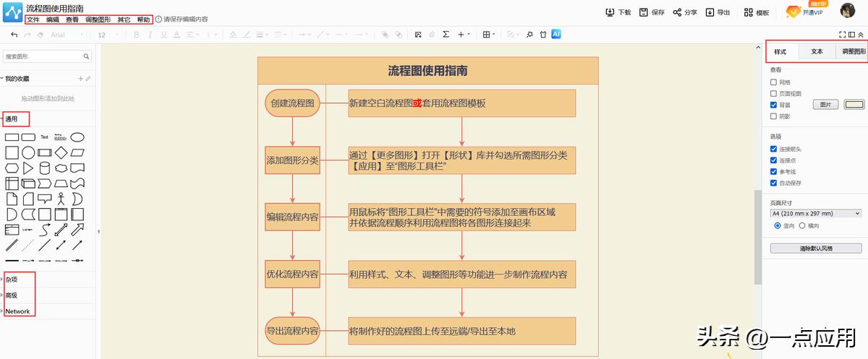Switch to the 文本 tab in right panel
Screen dimensions: 868x359
(817, 51)
